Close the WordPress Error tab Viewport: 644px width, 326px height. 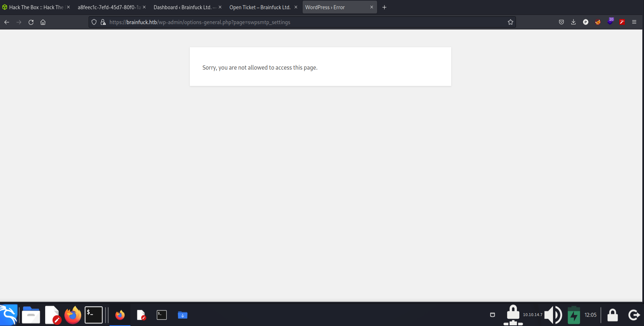click(x=371, y=7)
